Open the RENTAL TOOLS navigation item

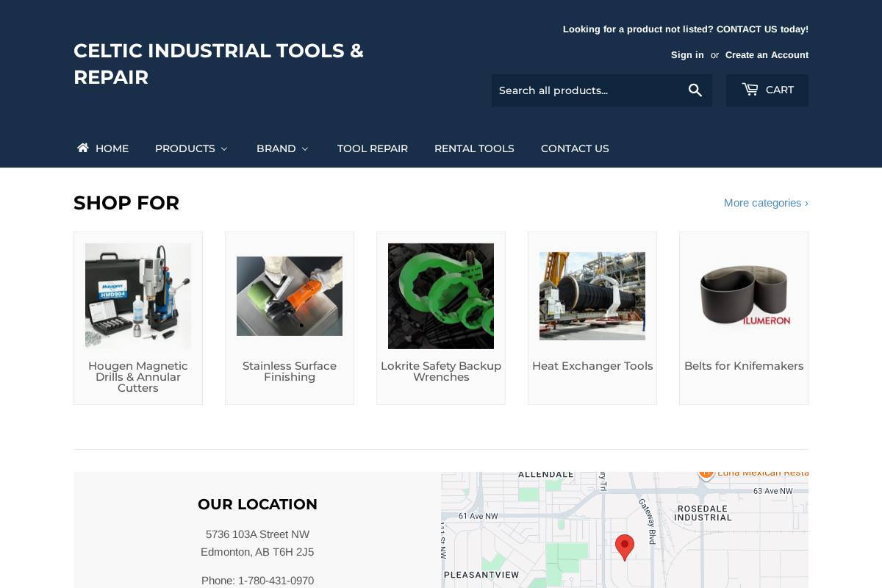point(474,148)
